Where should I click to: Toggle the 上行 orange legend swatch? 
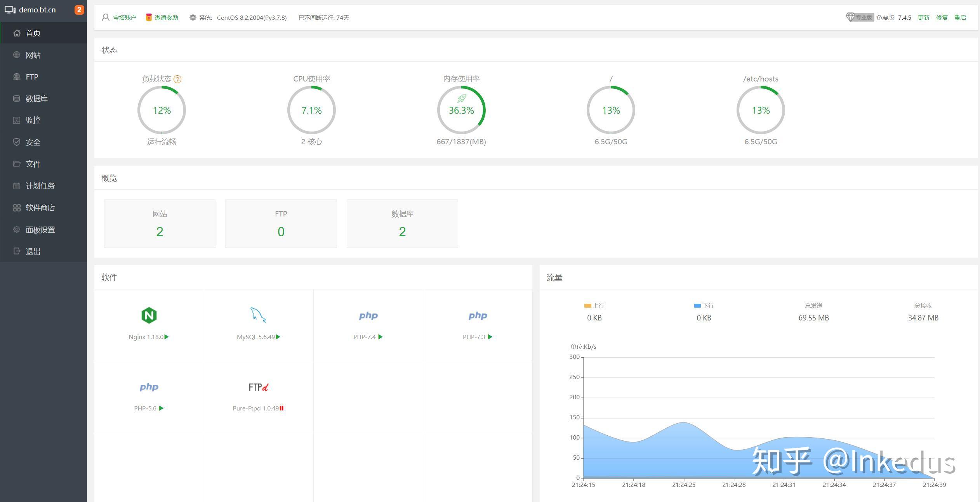(x=587, y=306)
